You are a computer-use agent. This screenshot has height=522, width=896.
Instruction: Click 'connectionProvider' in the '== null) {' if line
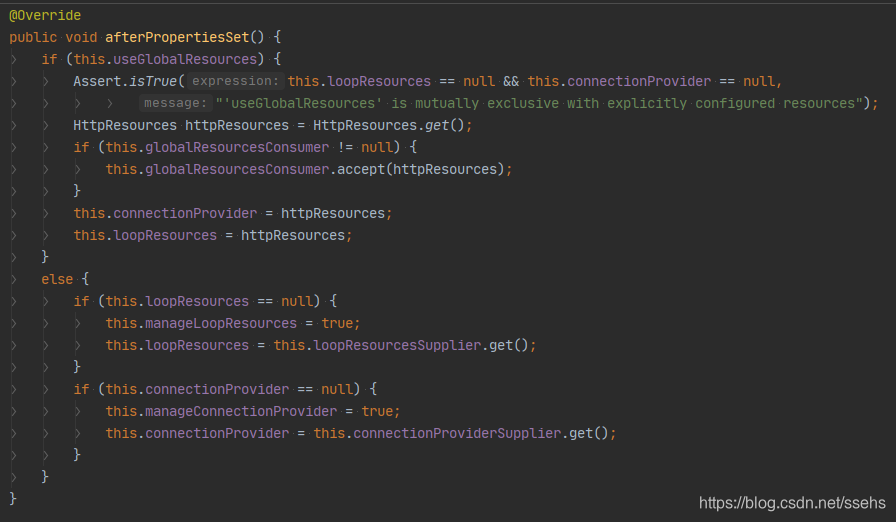tap(217, 389)
